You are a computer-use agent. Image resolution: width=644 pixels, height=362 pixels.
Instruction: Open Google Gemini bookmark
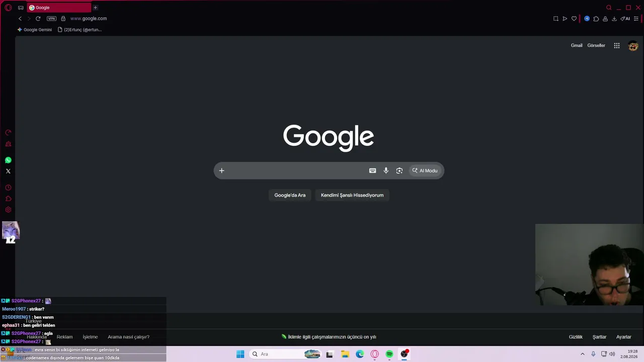(35, 30)
